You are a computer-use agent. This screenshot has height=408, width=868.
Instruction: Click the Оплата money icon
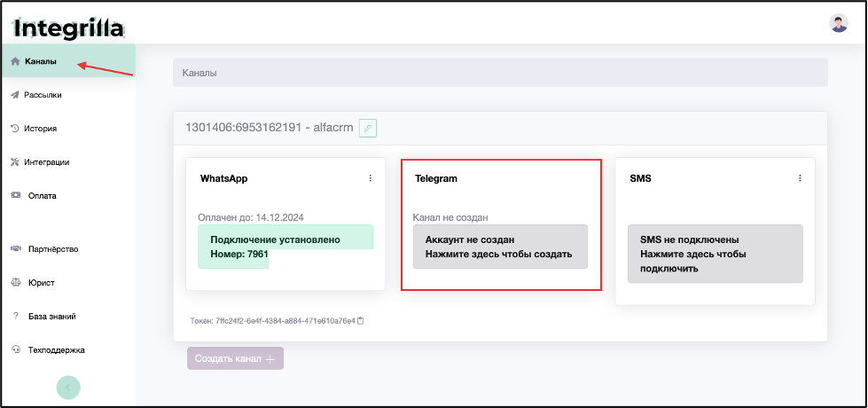16,195
